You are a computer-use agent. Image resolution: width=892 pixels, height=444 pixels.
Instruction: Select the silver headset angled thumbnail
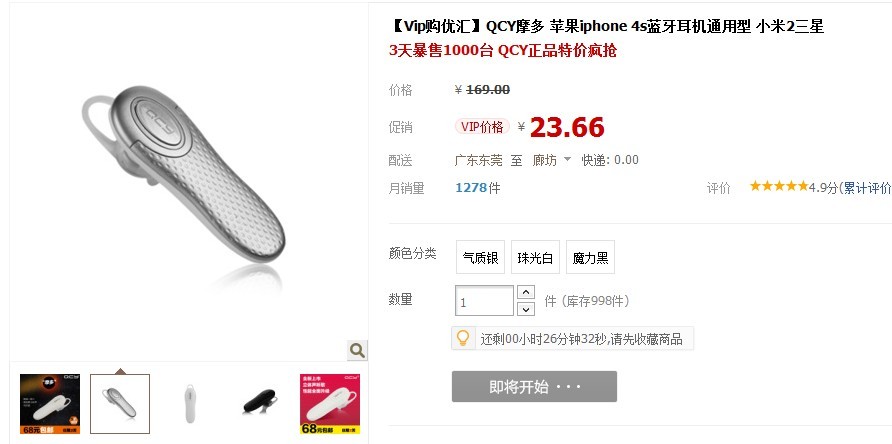click(120, 404)
